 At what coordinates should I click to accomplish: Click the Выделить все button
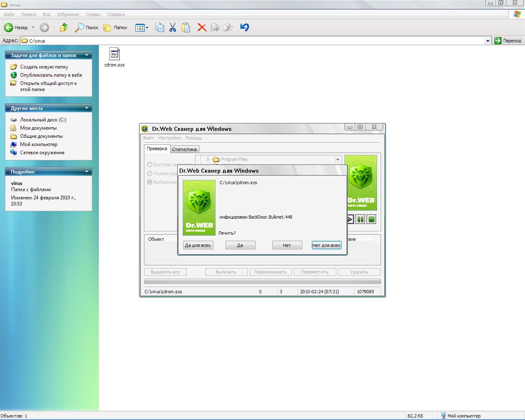[165, 272]
